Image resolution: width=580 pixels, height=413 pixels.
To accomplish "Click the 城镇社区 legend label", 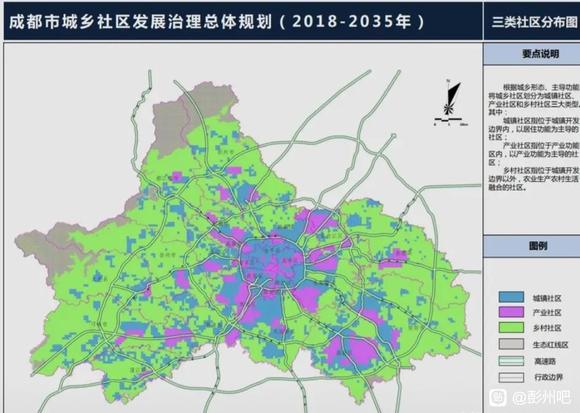I will tap(547, 298).
